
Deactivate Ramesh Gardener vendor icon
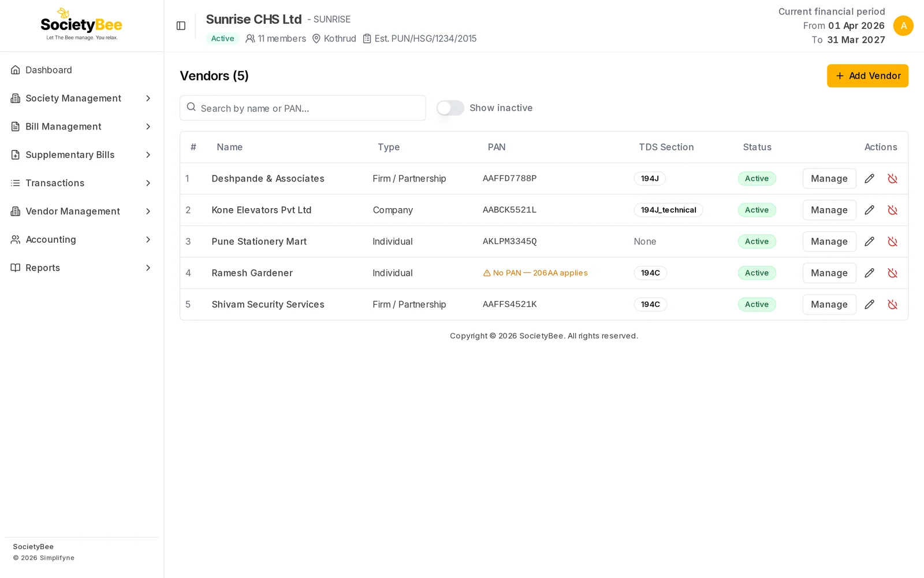click(892, 273)
